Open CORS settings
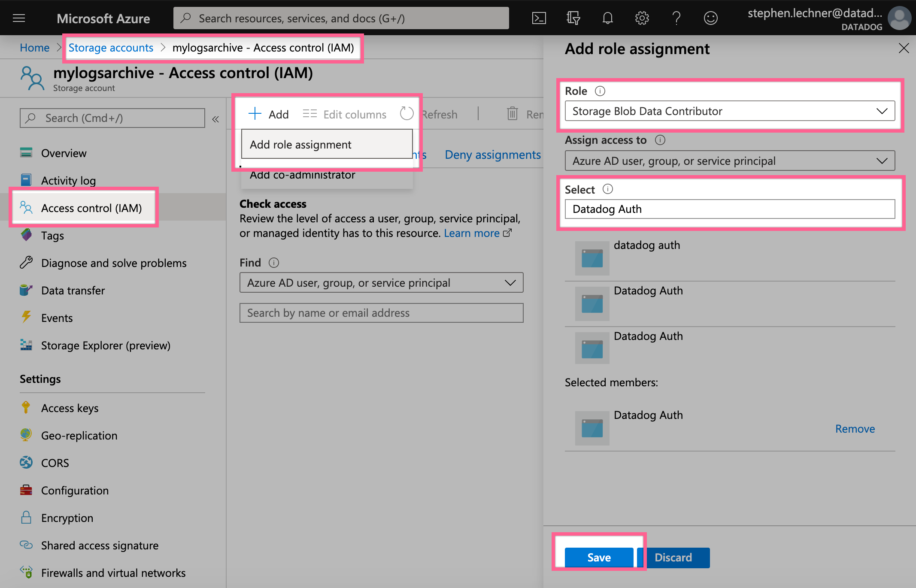The image size is (916, 588). click(x=45, y=463)
